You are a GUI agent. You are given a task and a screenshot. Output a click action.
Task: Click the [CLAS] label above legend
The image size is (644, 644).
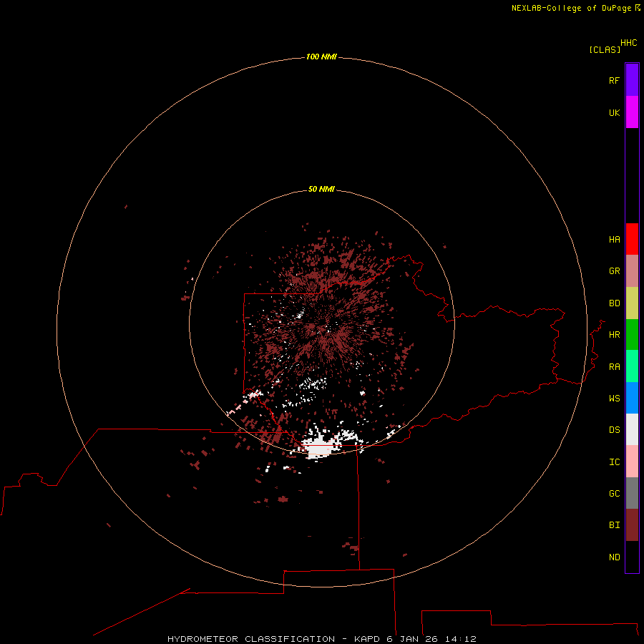tap(605, 49)
